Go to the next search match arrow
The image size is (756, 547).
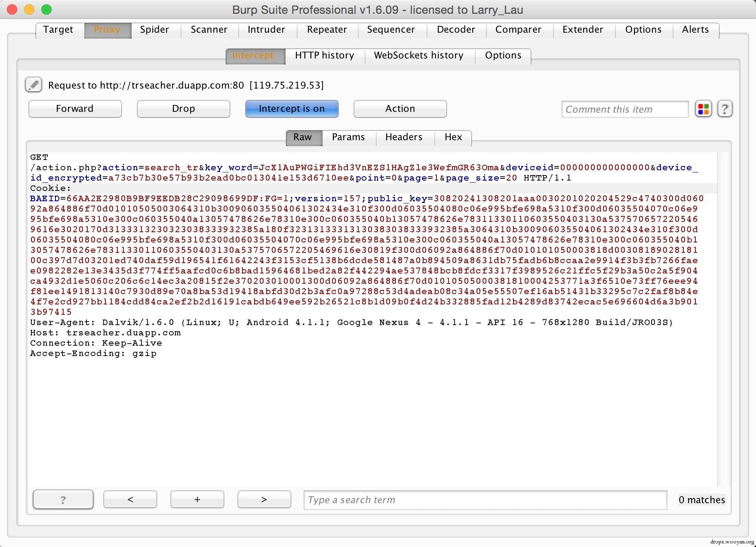coord(264,499)
